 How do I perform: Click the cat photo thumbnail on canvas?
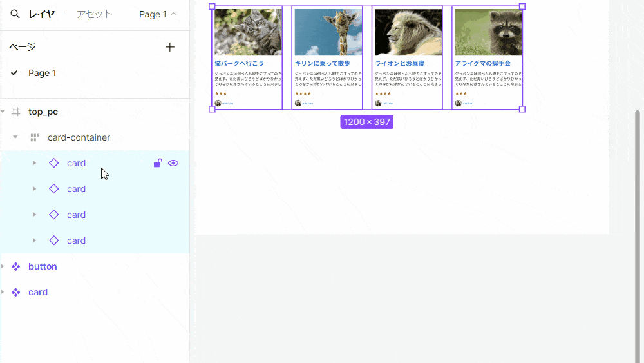(248, 32)
